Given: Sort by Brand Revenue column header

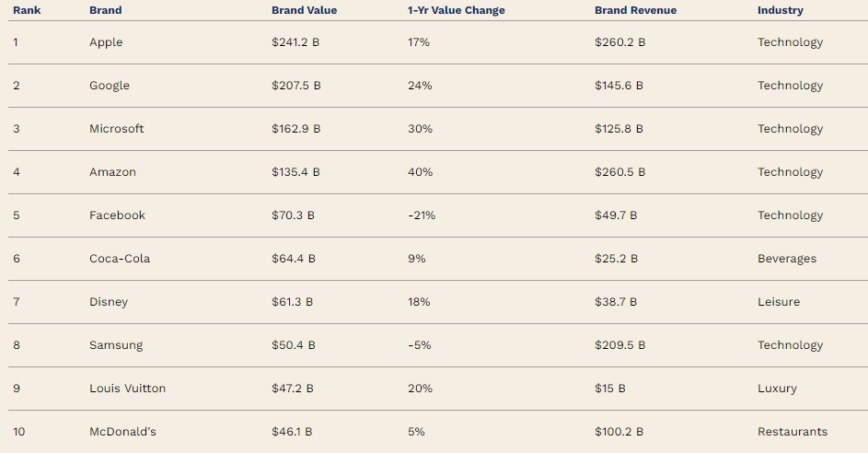Looking at the screenshot, I should tap(635, 10).
